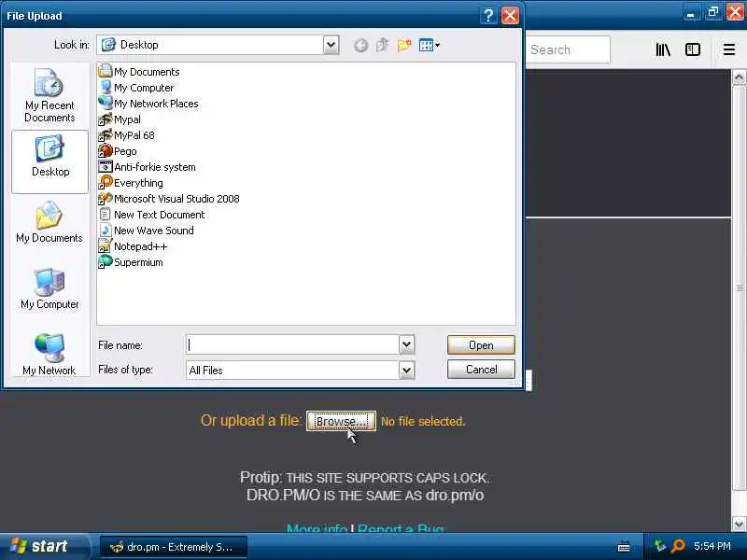Image resolution: width=747 pixels, height=560 pixels.
Task: Select New Wave Sound file
Action: pyautogui.click(x=146, y=231)
